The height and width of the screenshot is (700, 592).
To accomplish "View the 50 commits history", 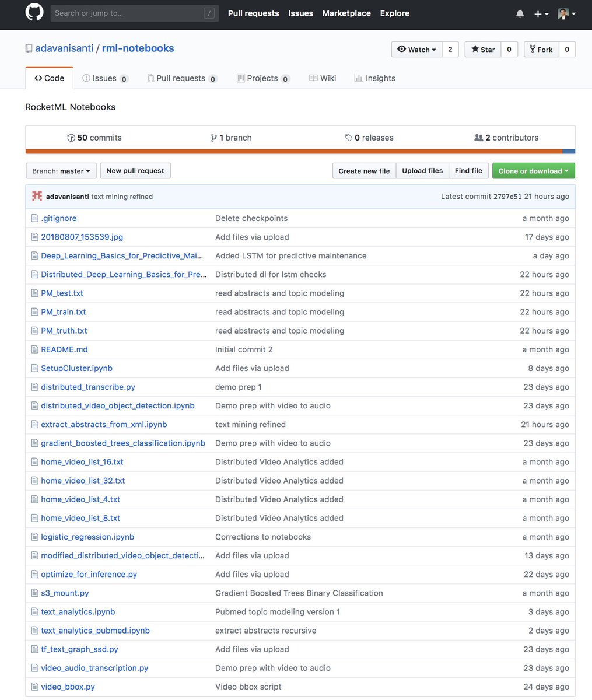I will 94,138.
